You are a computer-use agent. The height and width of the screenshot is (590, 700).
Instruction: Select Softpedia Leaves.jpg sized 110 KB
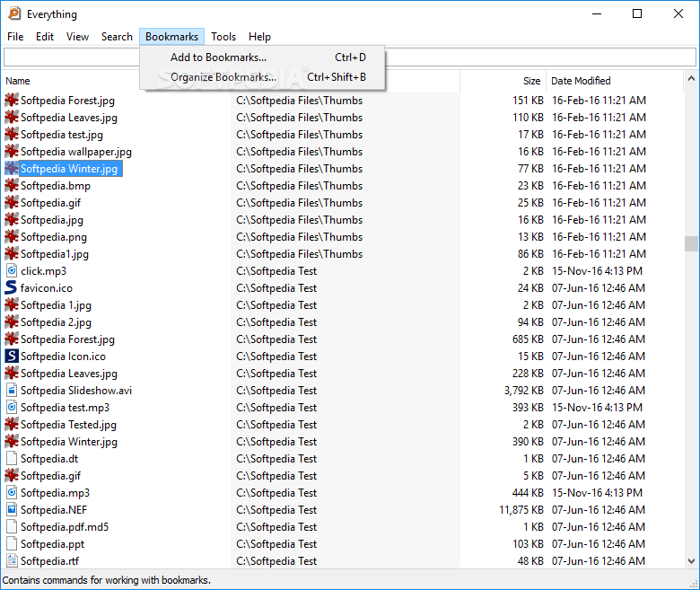(x=69, y=118)
